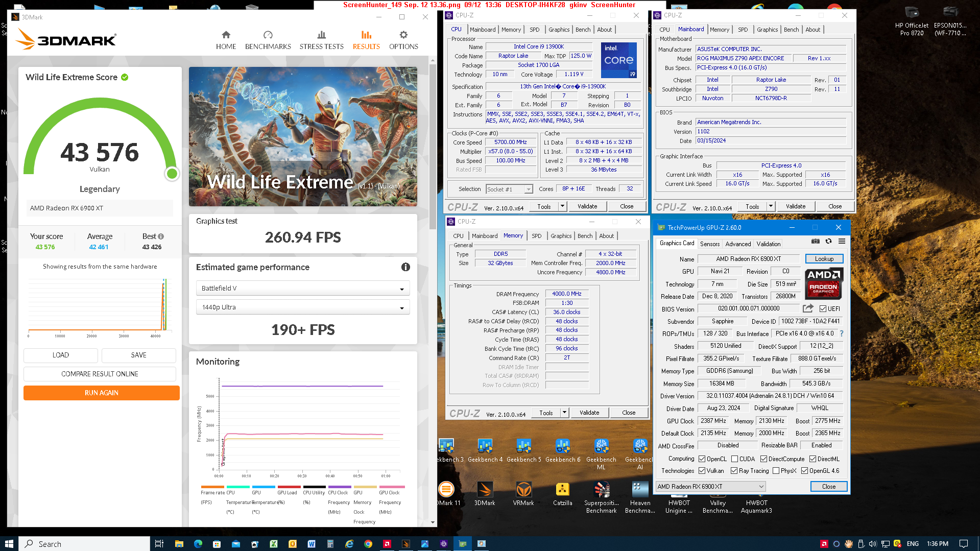This screenshot has height=551, width=980.
Task: Click the Wild Life Extreme thumbnail image
Action: click(x=303, y=136)
